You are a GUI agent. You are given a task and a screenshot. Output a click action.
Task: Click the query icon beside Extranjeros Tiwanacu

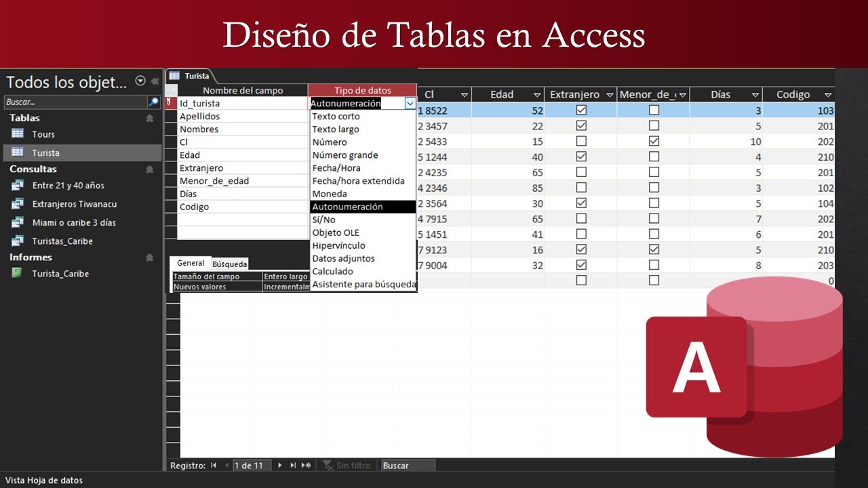[18, 204]
